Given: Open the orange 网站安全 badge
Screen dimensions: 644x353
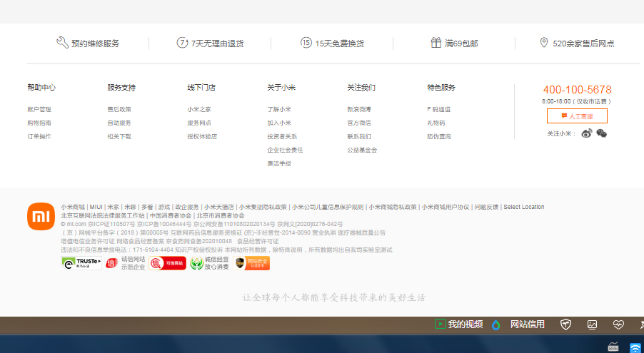Looking at the screenshot, I should (251, 263).
